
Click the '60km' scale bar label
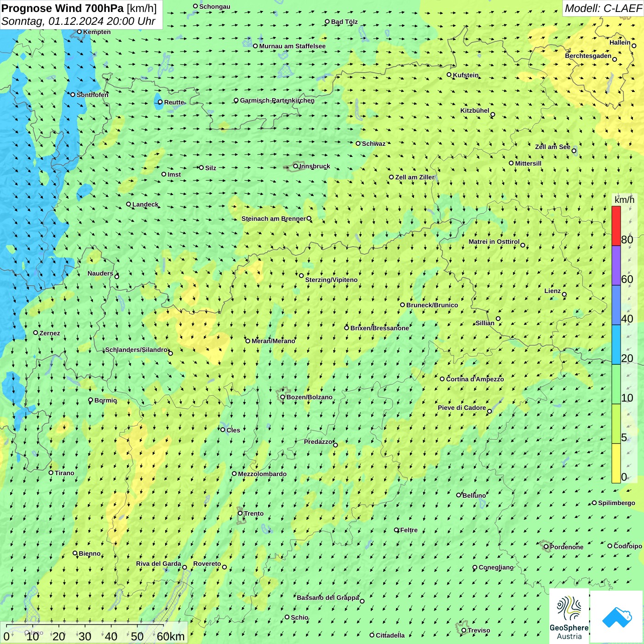click(171, 636)
